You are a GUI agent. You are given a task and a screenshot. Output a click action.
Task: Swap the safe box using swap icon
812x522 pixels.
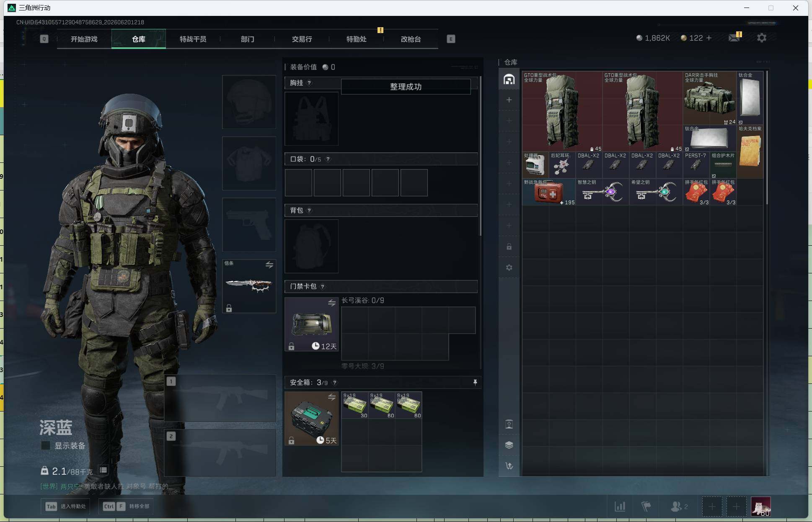332,397
